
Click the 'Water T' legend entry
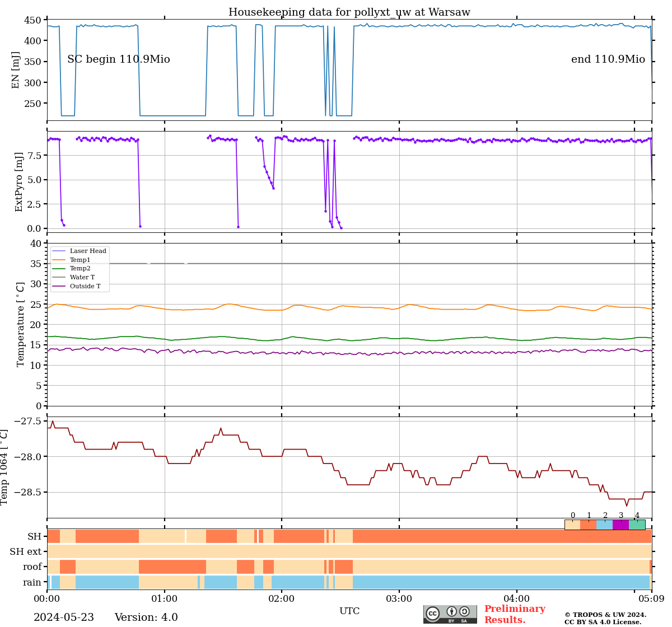[73, 277]
